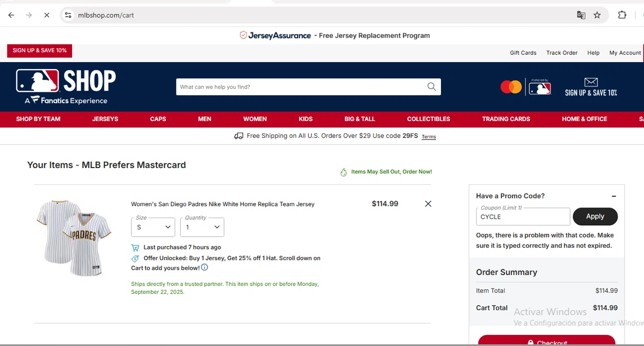Open the KIDS menu
Image resolution: width=644 pixels, height=346 pixels.
point(306,119)
